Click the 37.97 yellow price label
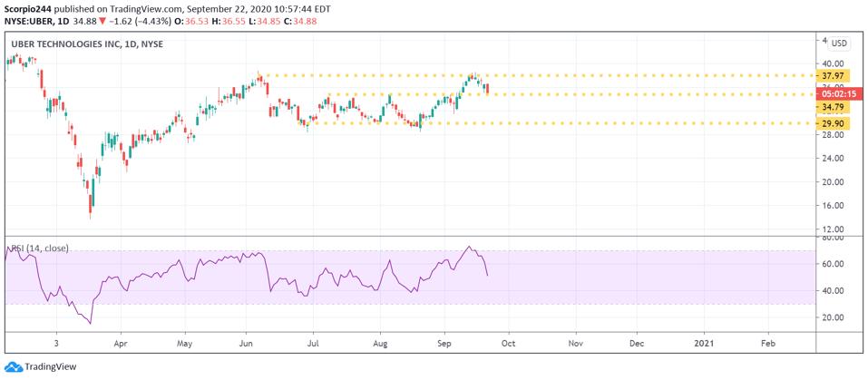The width and height of the screenshot is (868, 380). [x=832, y=75]
